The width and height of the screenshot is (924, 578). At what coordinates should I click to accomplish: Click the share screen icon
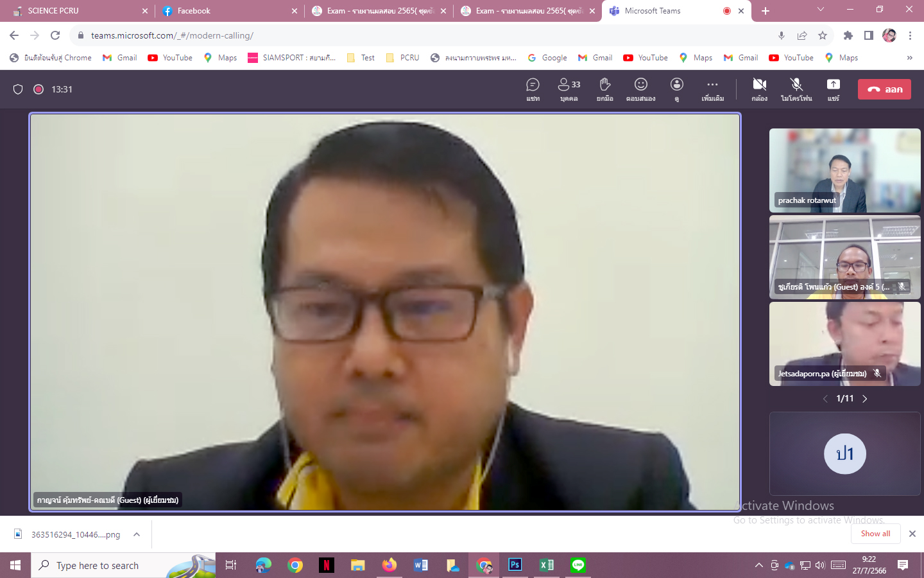[x=833, y=89]
